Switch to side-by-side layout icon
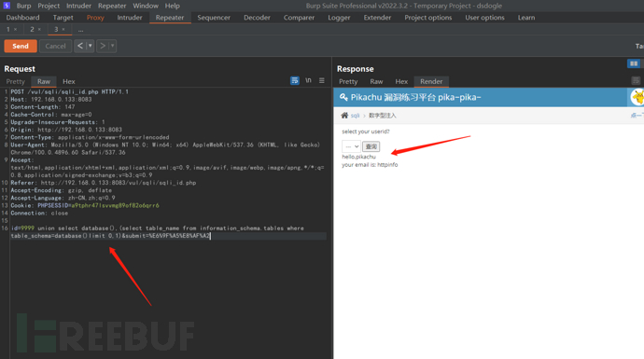Viewport: 644px width, 359px height. pyautogui.click(x=634, y=63)
